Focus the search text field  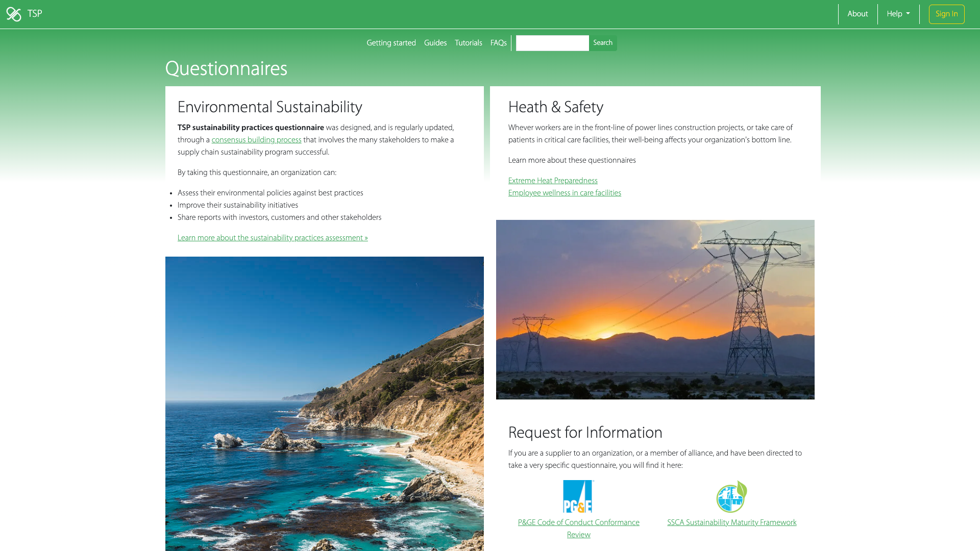click(552, 43)
